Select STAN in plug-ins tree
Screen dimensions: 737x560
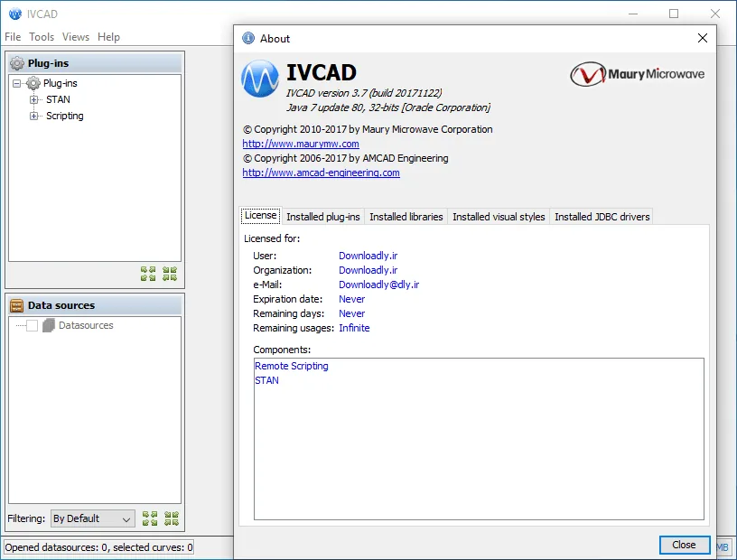click(58, 99)
